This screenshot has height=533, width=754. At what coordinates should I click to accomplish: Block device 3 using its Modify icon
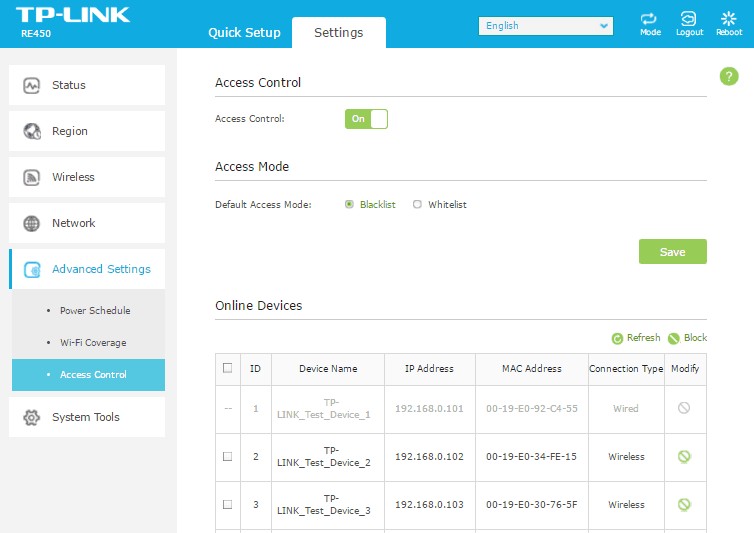[684, 505]
